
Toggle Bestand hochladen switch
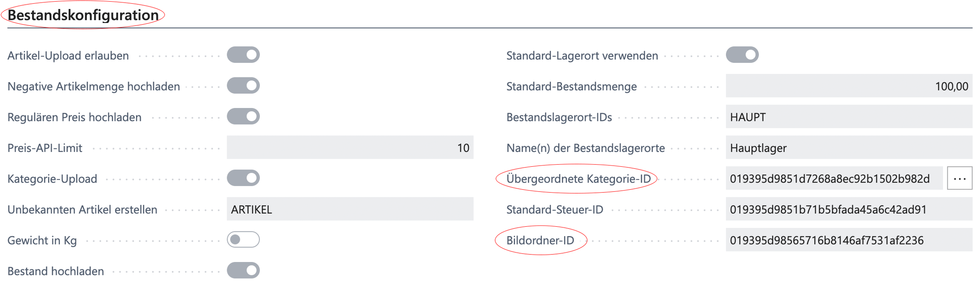(x=243, y=270)
